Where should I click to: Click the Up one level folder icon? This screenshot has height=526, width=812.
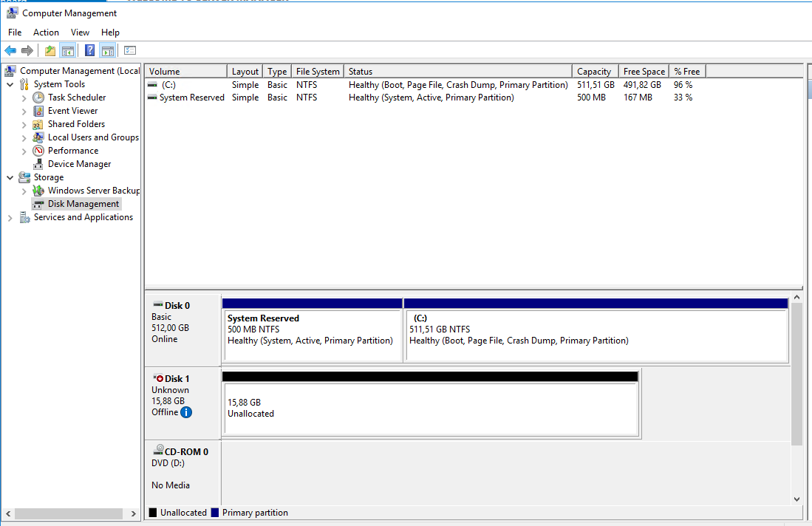click(x=50, y=50)
